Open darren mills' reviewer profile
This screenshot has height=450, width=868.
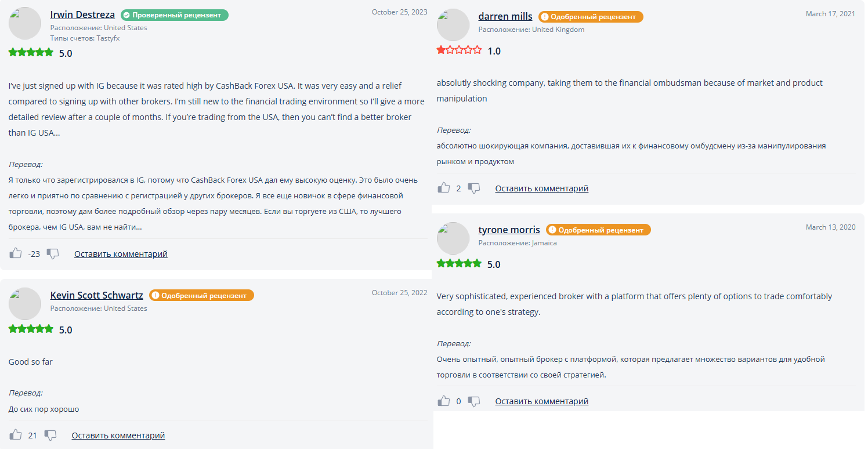click(x=505, y=16)
